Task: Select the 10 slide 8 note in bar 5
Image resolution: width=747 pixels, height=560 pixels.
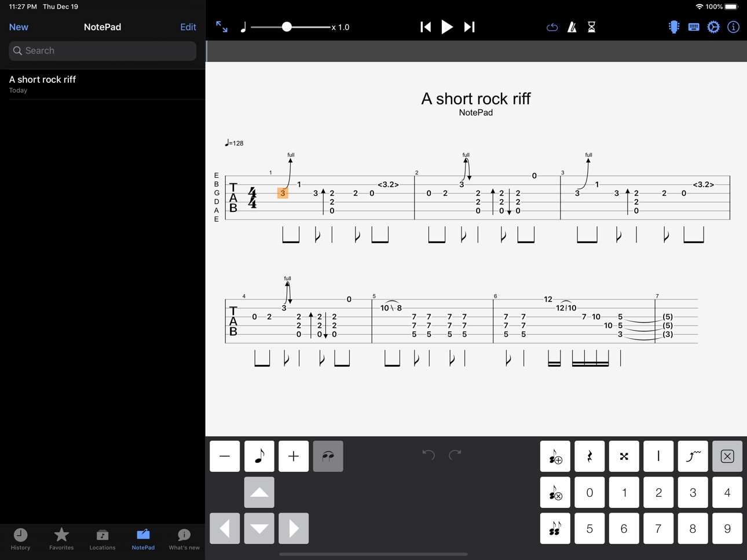Action: (391, 308)
